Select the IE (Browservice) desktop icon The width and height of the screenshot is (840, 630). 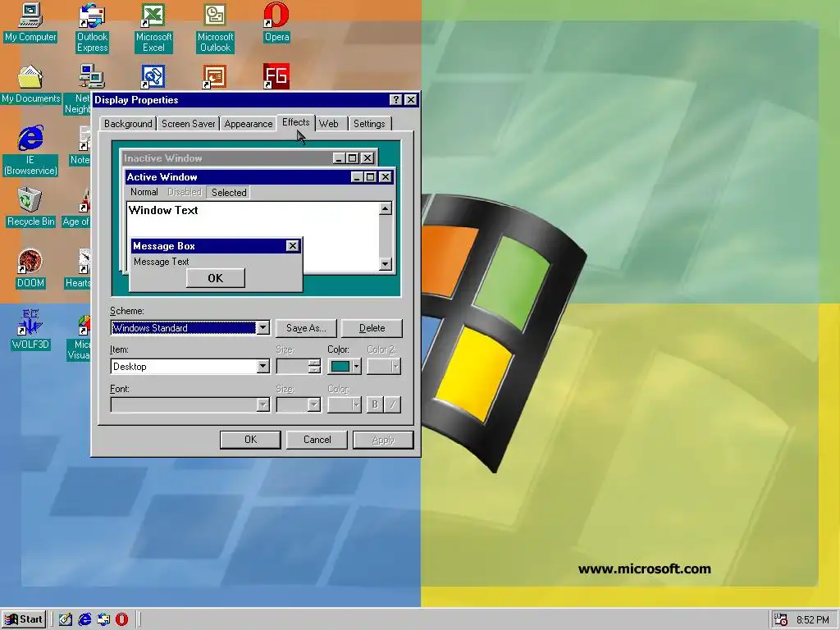tap(30, 151)
